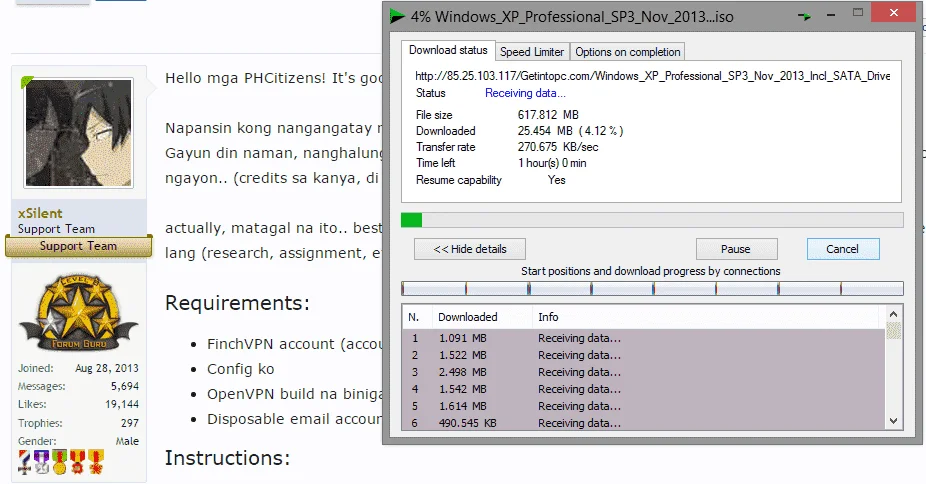Open the xSilent username link in forum
The height and width of the screenshot is (484, 926).
pos(40,213)
